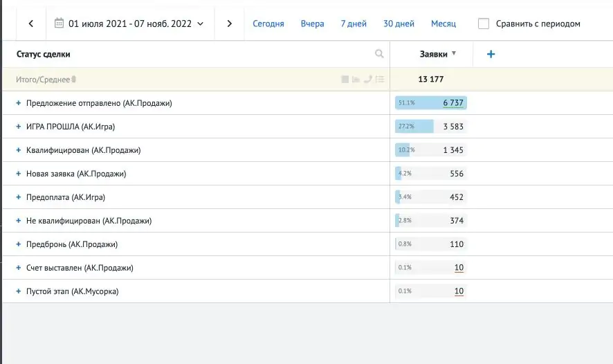613x364 pixels.
Task: Select the 30 дней period
Action: point(399,24)
